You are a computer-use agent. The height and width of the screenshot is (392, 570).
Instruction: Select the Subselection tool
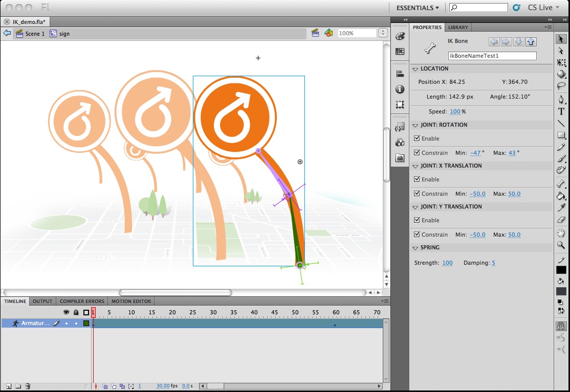[x=561, y=51]
